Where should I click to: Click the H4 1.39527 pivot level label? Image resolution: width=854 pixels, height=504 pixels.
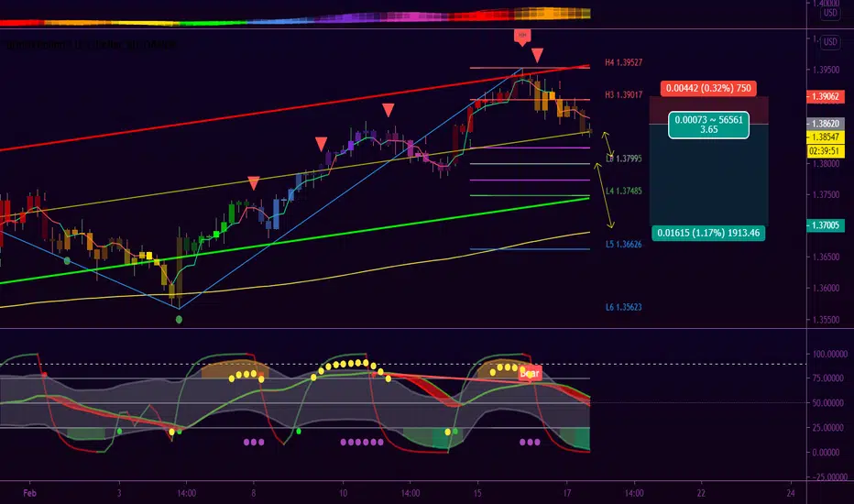[624, 62]
